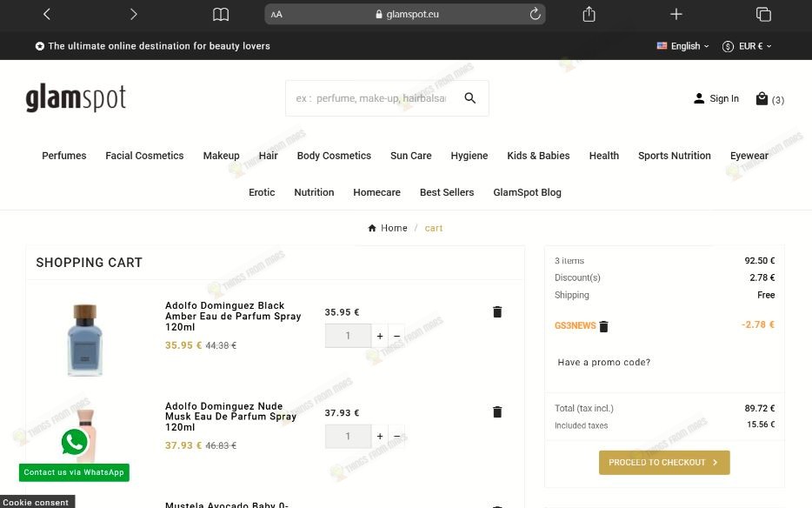Open the Health category
Screen dimensions: 812x508
pyautogui.click(x=604, y=156)
